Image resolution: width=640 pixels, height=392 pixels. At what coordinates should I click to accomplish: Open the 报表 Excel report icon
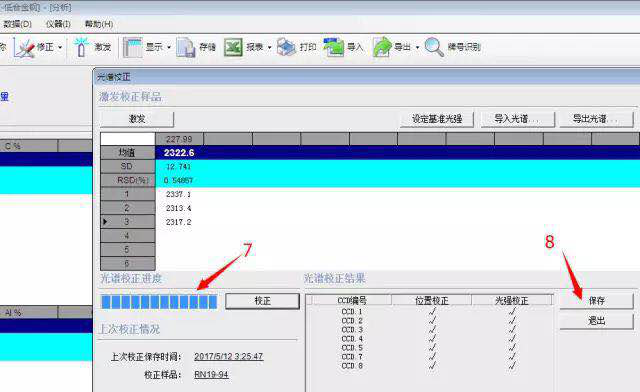tap(233, 47)
